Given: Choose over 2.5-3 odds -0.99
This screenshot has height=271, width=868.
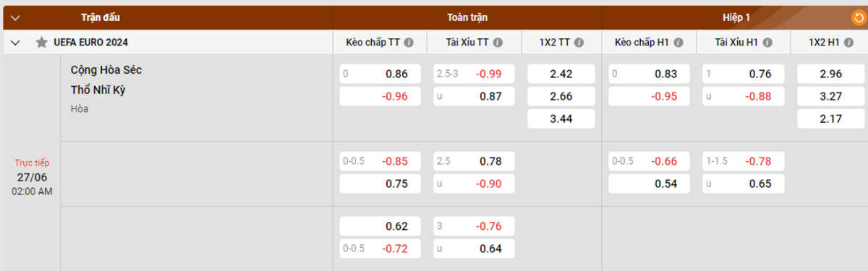Looking at the screenshot, I should [x=475, y=74].
